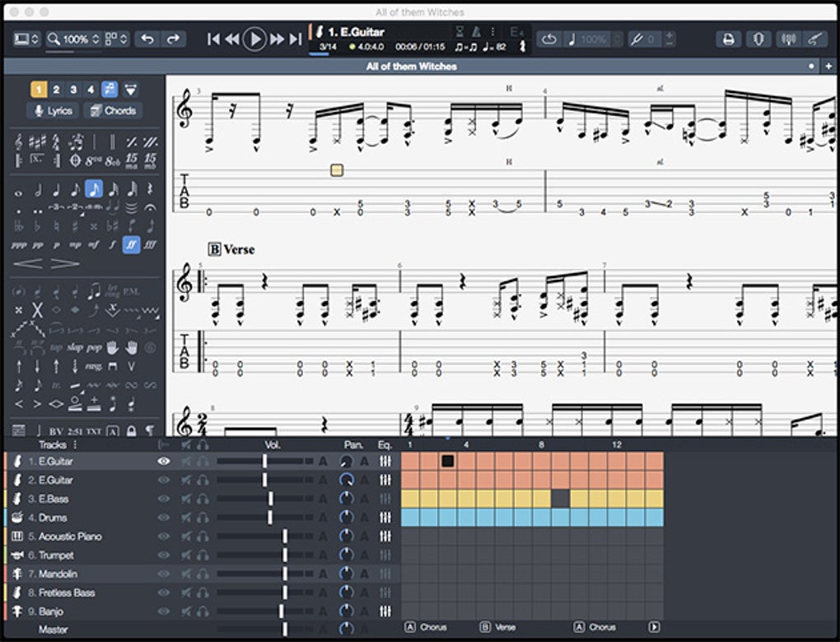Click the Mandolin instrument icon
Viewport: 840px width, 642px height.
click(16, 575)
